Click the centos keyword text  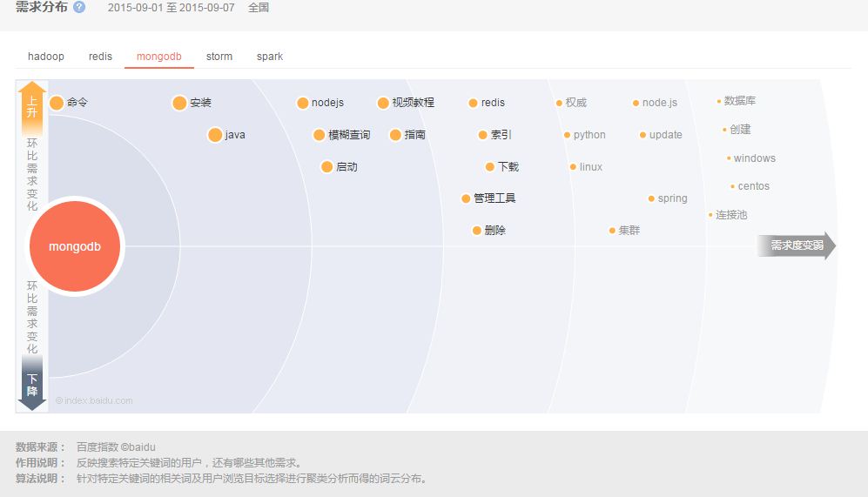click(753, 186)
